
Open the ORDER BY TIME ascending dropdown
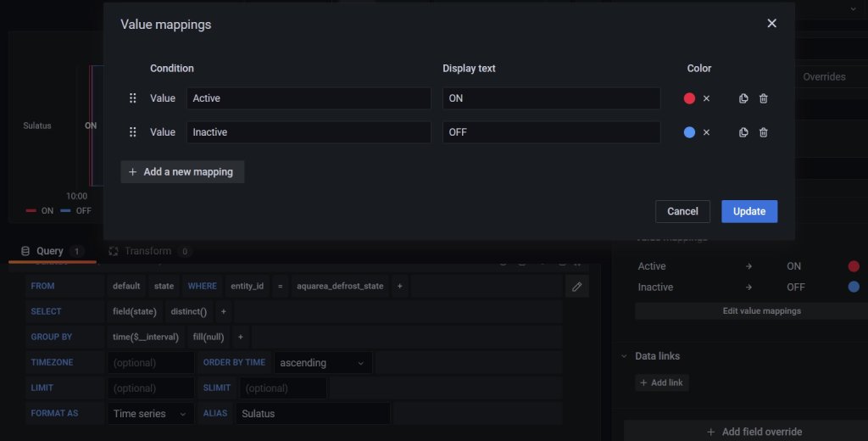point(325,363)
